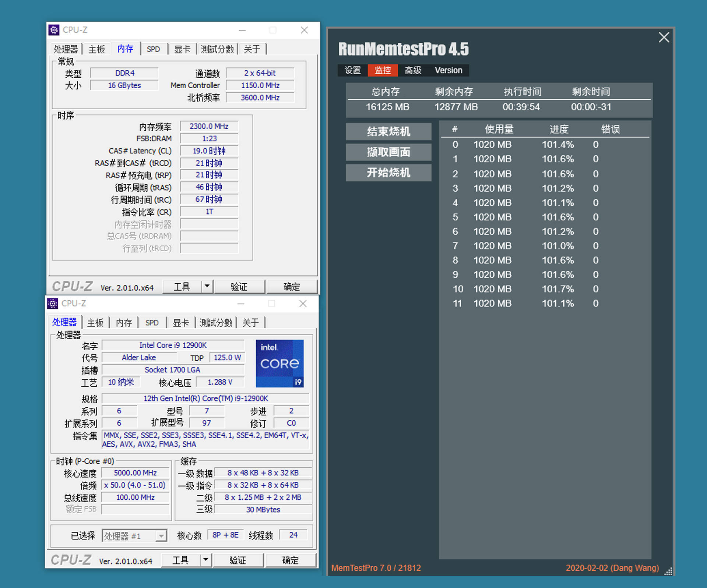
Task: Switch to the 设置 tab in RunMemtestPro
Action: click(352, 70)
